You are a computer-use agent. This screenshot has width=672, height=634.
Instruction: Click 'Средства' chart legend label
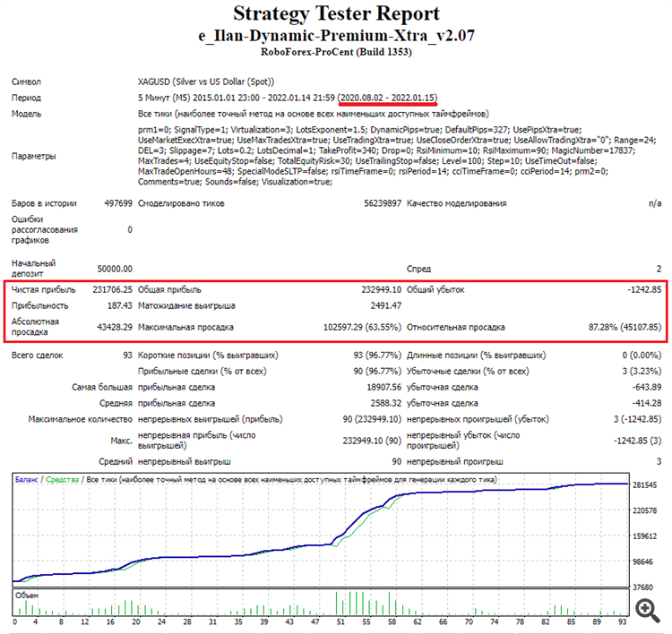click(62, 480)
